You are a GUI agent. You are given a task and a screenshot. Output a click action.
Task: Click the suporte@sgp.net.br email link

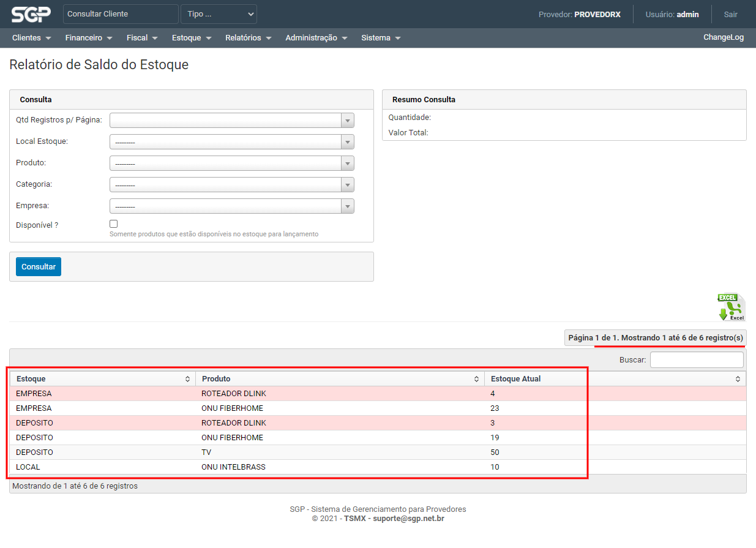408,519
